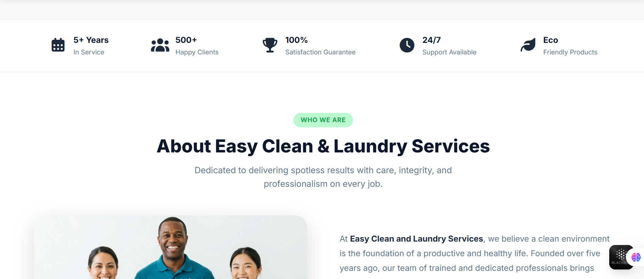Click the Happy Clients label
Image resolution: width=644 pixels, height=279 pixels.
197,52
